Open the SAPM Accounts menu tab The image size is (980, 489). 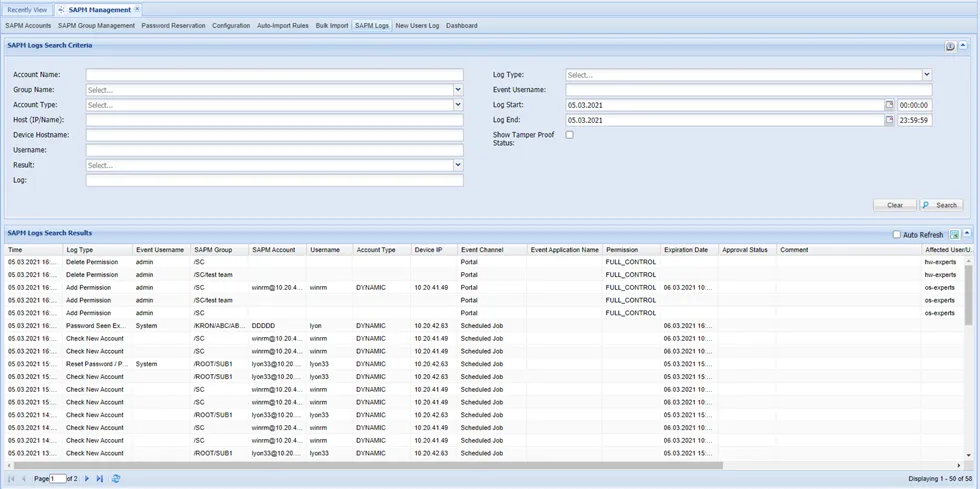click(28, 26)
